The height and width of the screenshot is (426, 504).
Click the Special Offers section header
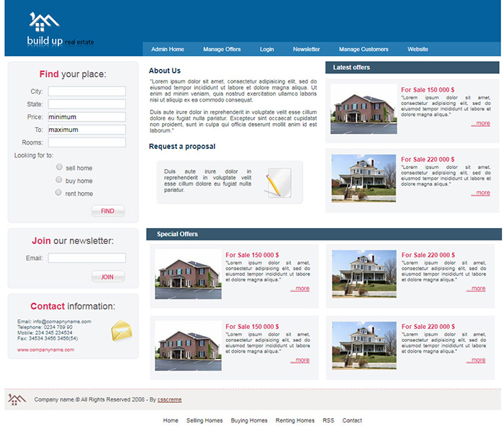324,234
